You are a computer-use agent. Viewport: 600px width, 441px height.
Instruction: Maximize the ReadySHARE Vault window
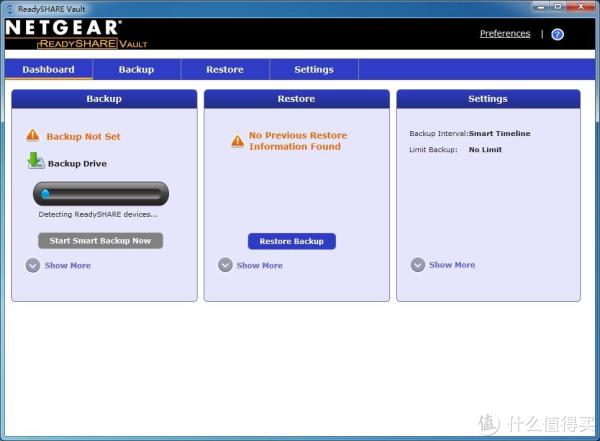(x=558, y=7)
